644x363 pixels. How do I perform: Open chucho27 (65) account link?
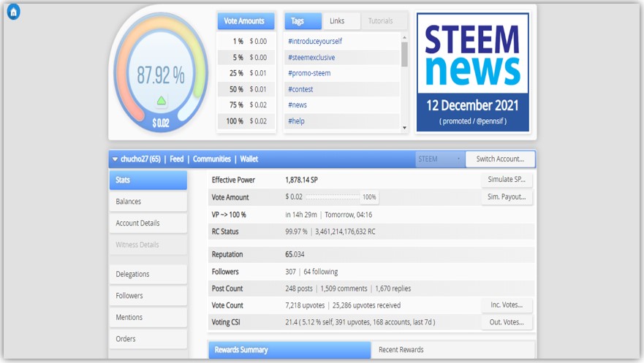(x=140, y=159)
